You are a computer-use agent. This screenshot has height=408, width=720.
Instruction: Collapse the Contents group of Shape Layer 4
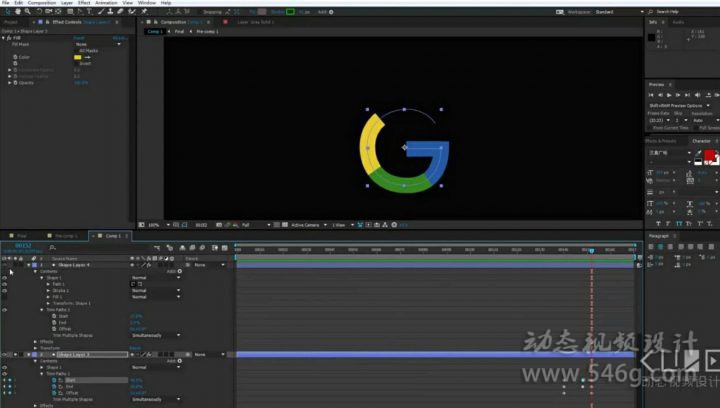(37, 271)
